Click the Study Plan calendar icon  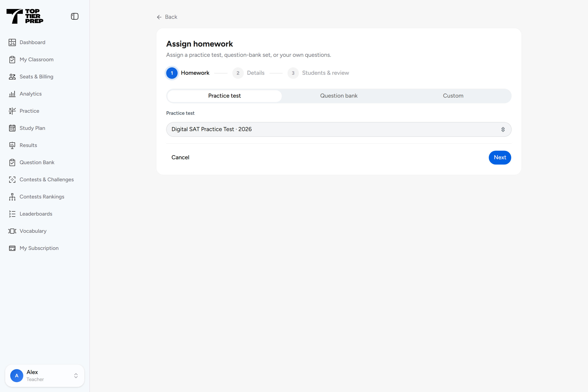pos(12,128)
